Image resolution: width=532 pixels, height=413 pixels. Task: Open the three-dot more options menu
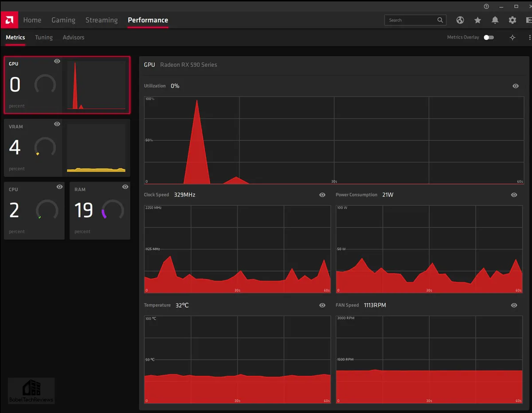tap(530, 38)
